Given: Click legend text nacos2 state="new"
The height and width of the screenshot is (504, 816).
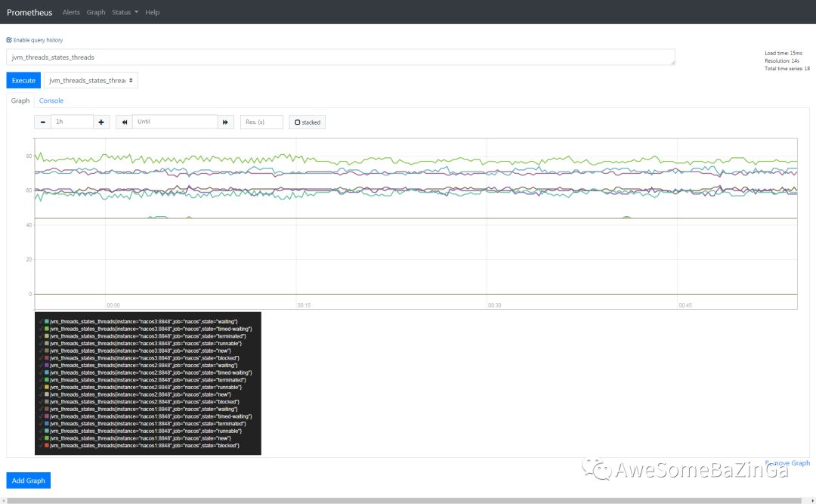Looking at the screenshot, I should [141, 394].
